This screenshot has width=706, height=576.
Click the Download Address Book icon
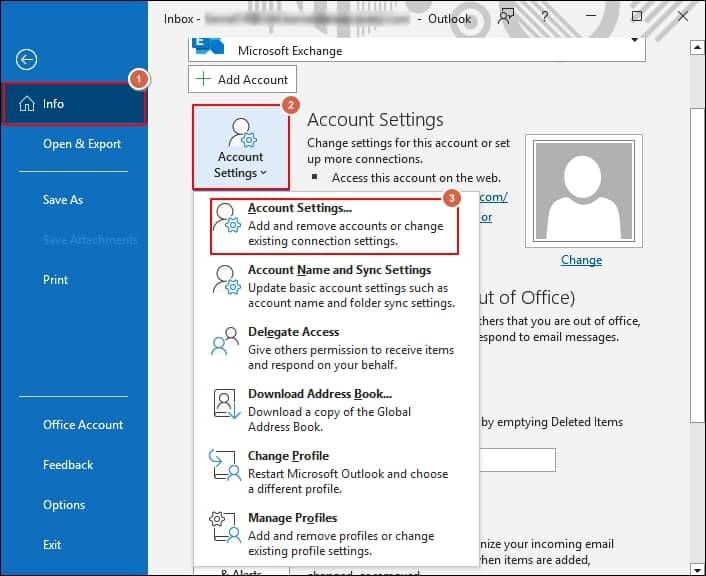(x=227, y=404)
